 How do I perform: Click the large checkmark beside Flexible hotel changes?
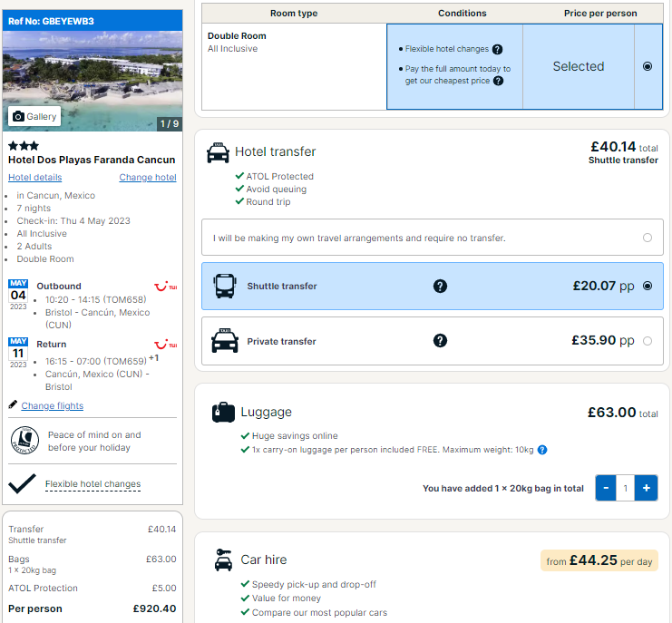pos(23,483)
